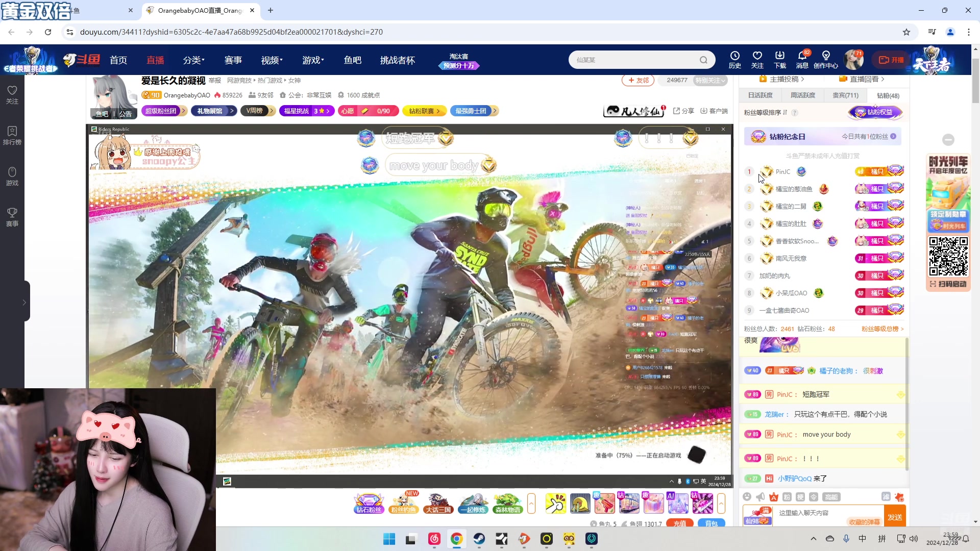This screenshot has width=980, height=551.
Task: Click 分享 share link
Action: [x=683, y=111]
